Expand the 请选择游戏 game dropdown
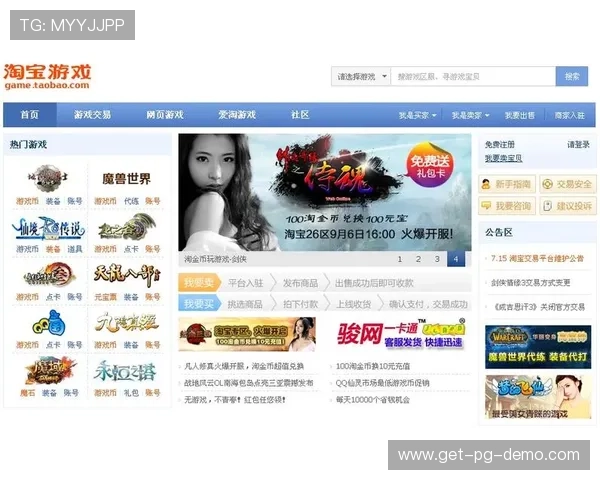600x480 pixels. coord(360,77)
